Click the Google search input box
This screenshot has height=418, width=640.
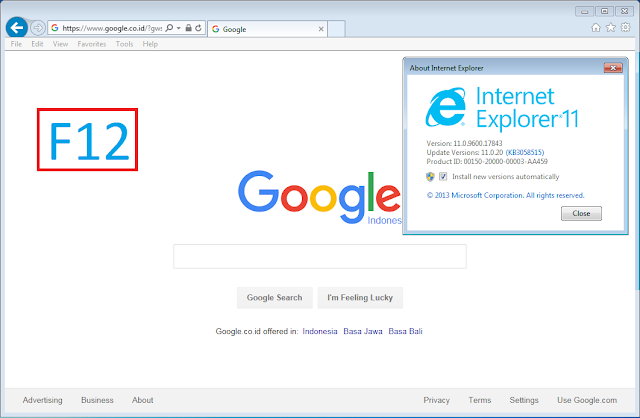320,256
